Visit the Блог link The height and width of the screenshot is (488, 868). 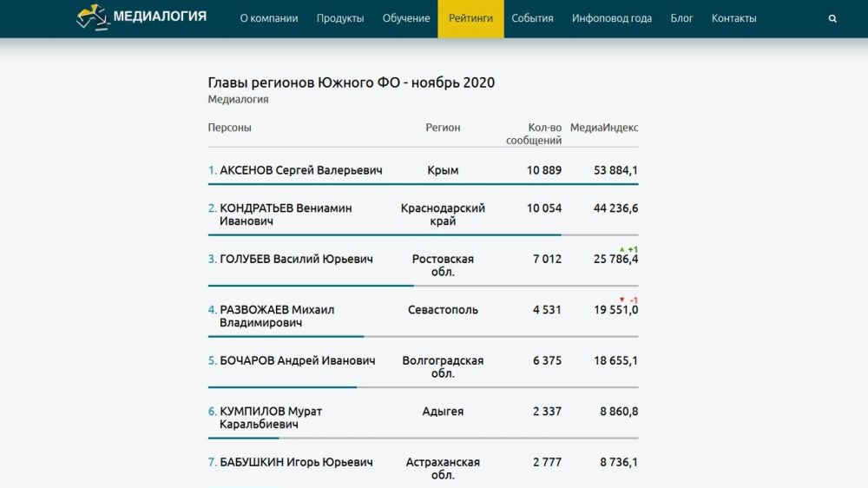click(681, 18)
